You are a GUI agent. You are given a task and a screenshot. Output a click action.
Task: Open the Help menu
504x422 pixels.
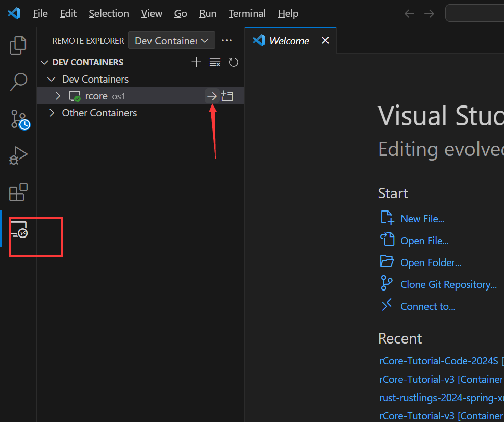[288, 13]
